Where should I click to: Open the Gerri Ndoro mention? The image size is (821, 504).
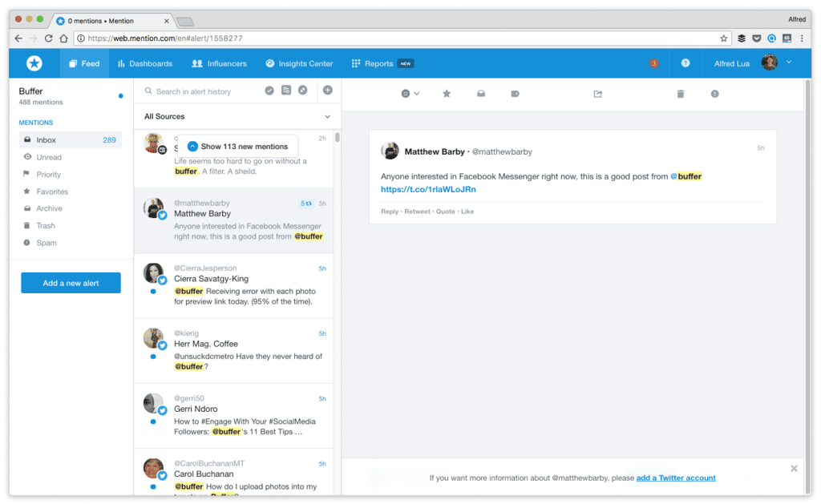point(233,416)
